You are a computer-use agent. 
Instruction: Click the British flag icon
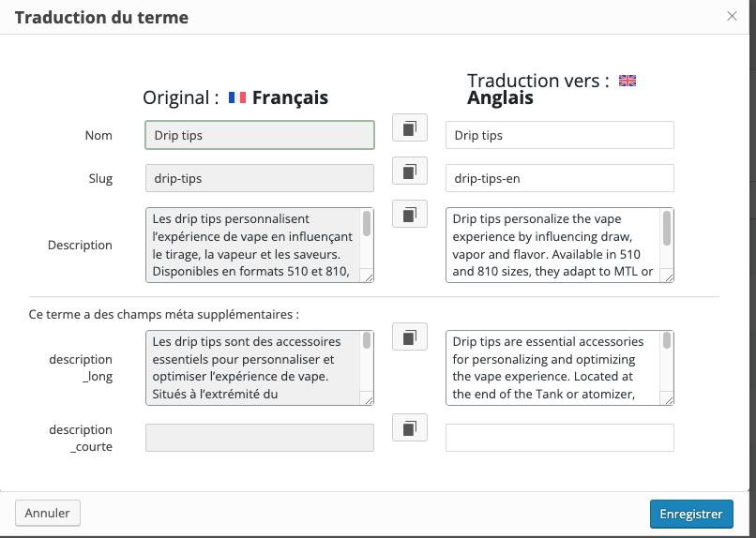(627, 82)
